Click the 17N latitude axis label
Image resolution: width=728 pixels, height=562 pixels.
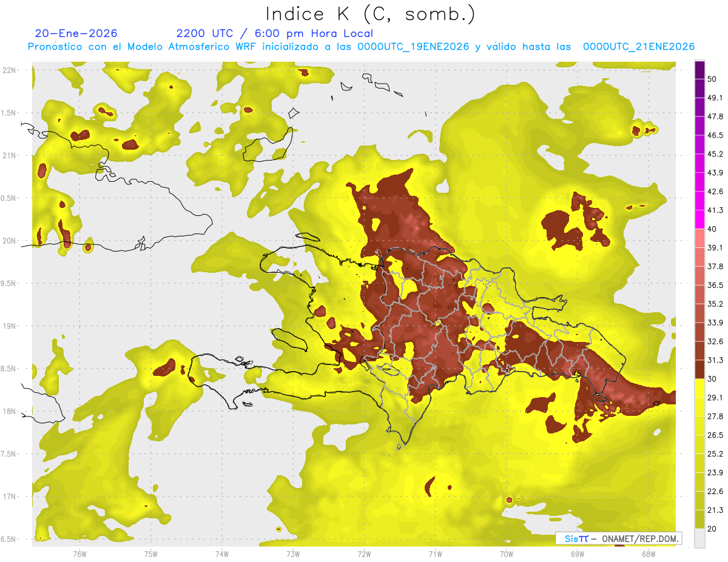pyautogui.click(x=9, y=497)
